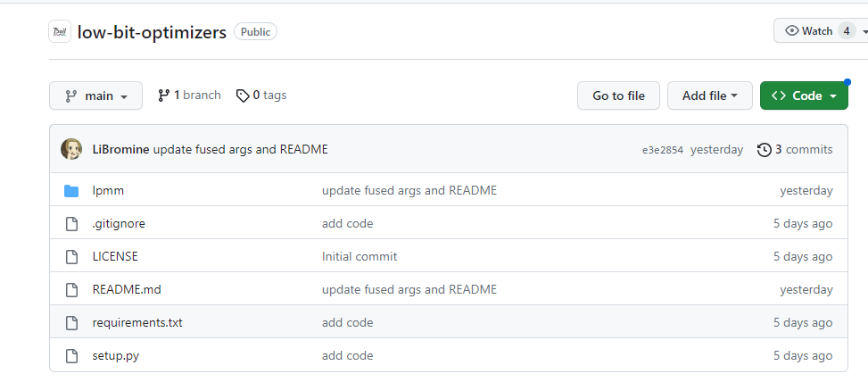The height and width of the screenshot is (382, 868).
Task: Open the lpmm folder icon
Action: click(71, 191)
